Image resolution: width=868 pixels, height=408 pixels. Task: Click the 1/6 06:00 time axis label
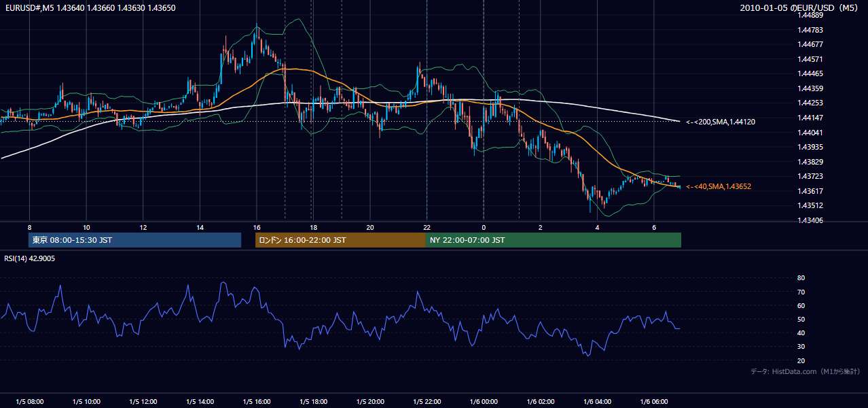(653, 402)
